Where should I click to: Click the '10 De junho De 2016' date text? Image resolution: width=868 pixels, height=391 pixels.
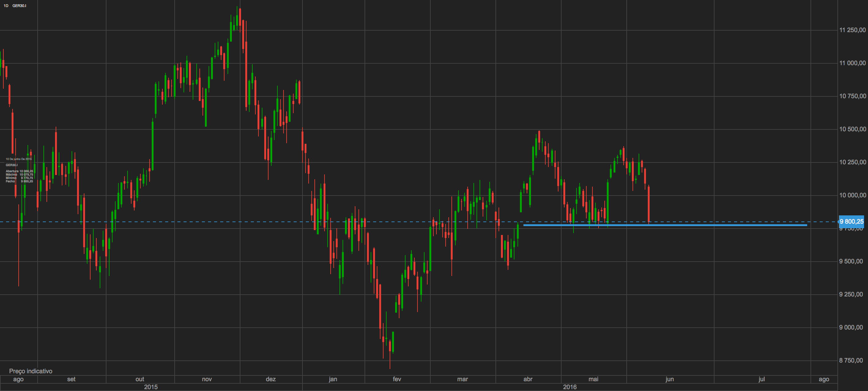point(19,159)
